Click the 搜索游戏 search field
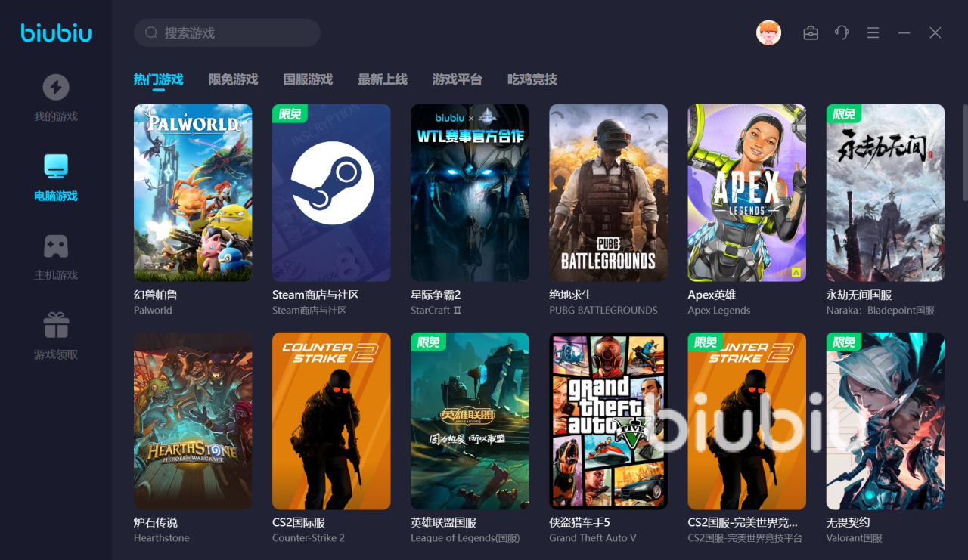This screenshot has width=968, height=560. (x=227, y=33)
